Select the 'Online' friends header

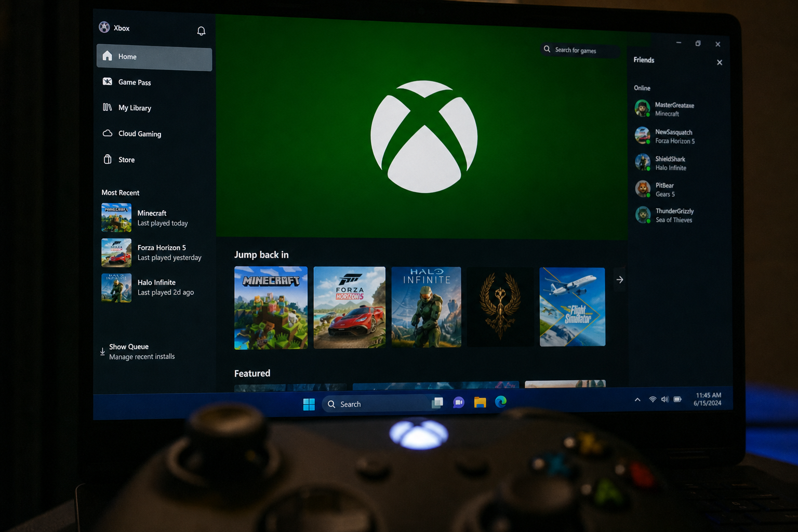click(x=642, y=88)
